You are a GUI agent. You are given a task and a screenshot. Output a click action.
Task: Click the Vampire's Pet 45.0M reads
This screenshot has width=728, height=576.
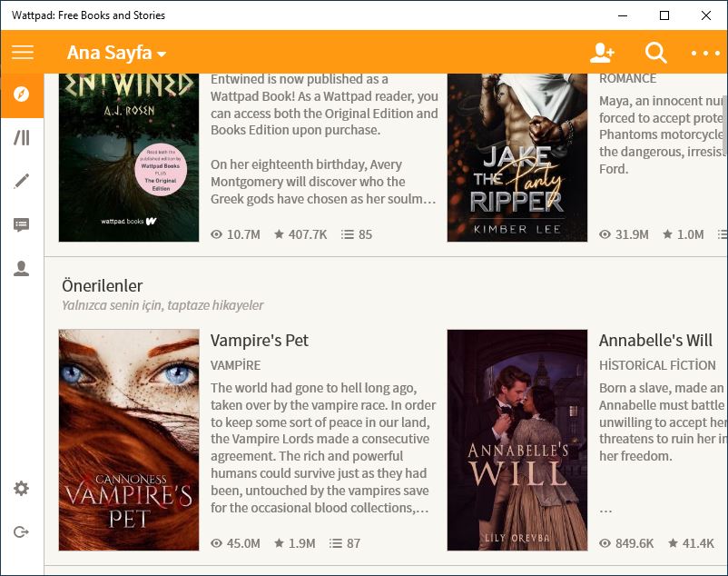235,543
